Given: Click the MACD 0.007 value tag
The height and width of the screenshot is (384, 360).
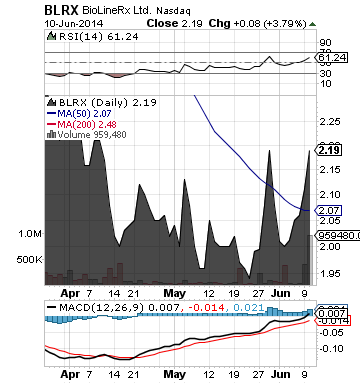Looking at the screenshot, I should click(331, 314).
